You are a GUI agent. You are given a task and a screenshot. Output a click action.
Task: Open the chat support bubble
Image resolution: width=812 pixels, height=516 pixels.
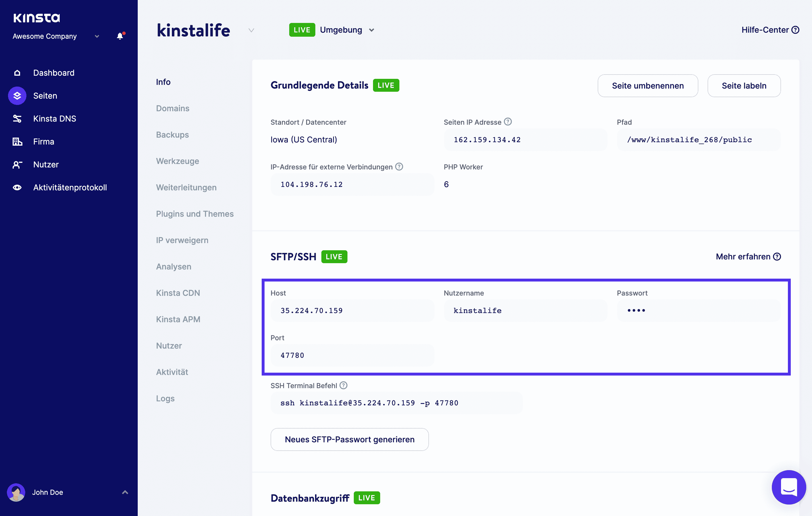click(x=789, y=487)
